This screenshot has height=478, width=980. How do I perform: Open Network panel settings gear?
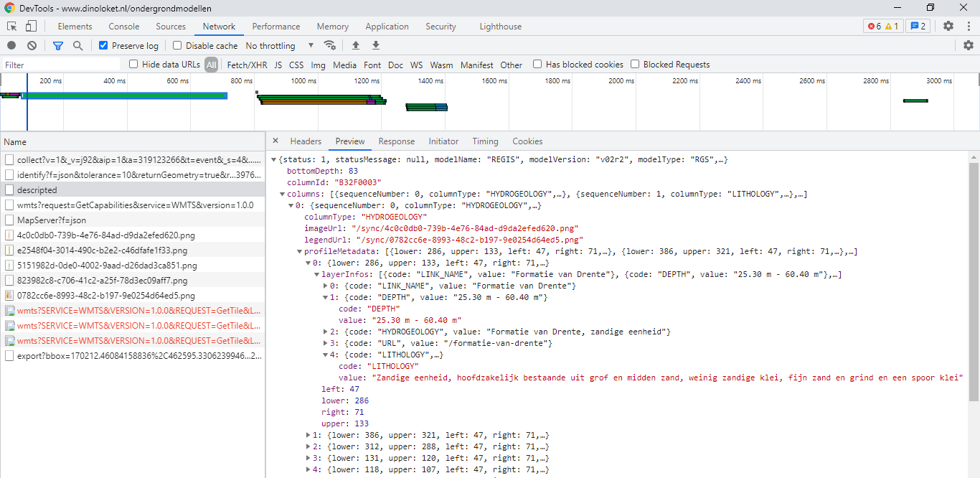tap(969, 45)
